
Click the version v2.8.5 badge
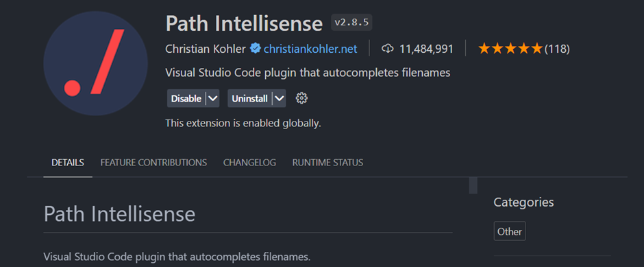[x=351, y=23]
